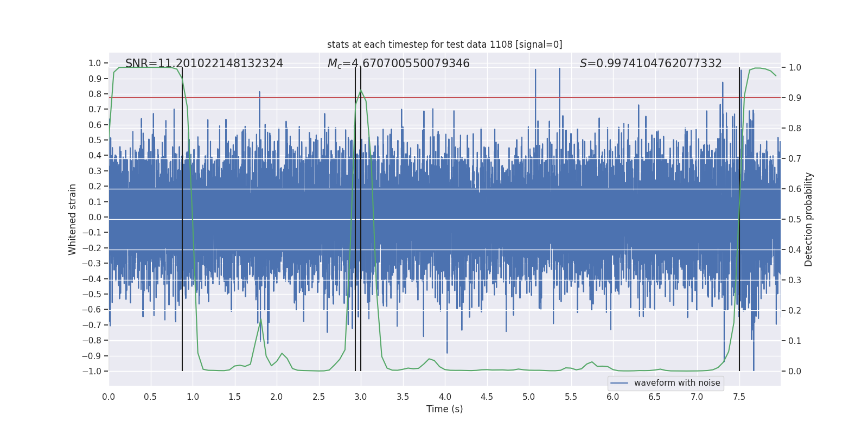Viewport: 868px width, 434px height.
Task: Click the 0.9 tick on Whitened strain axis
Action: pos(95,79)
